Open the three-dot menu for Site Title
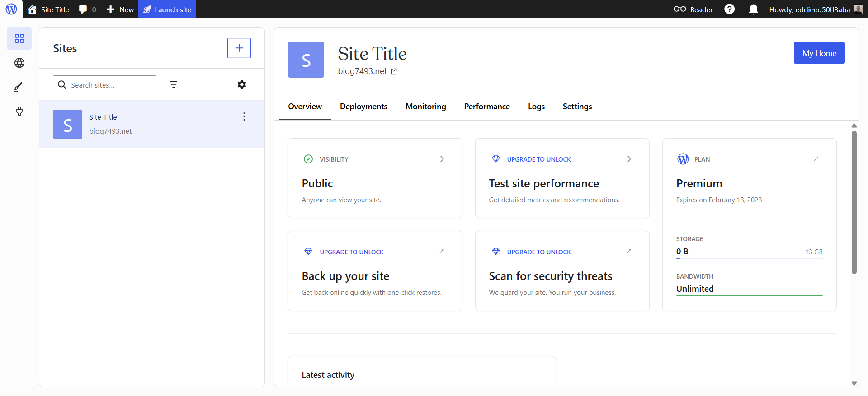This screenshot has width=868, height=396. coord(244,116)
